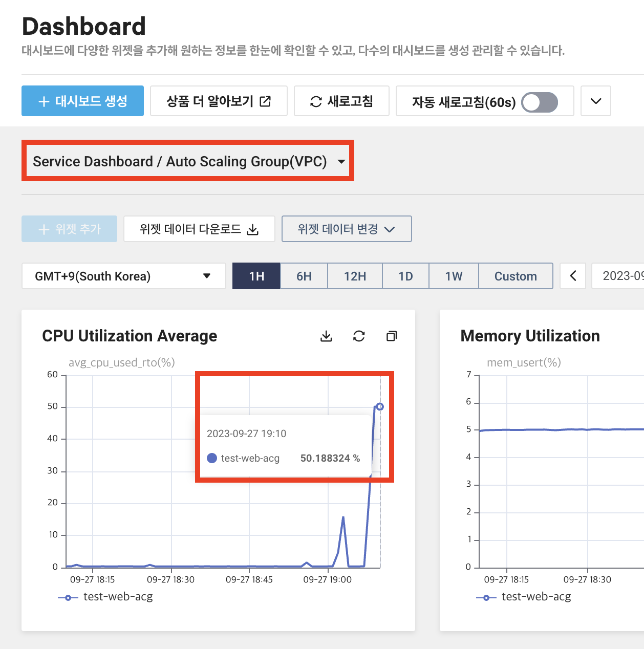Toggle test-web-acg legend in CPU chart
The width and height of the screenshot is (644, 649).
click(105, 597)
